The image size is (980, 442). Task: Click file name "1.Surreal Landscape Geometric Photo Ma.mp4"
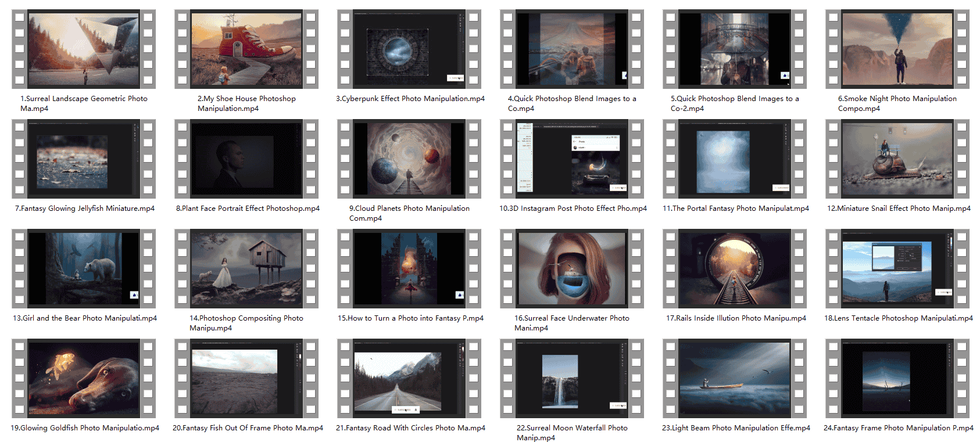tap(84, 103)
